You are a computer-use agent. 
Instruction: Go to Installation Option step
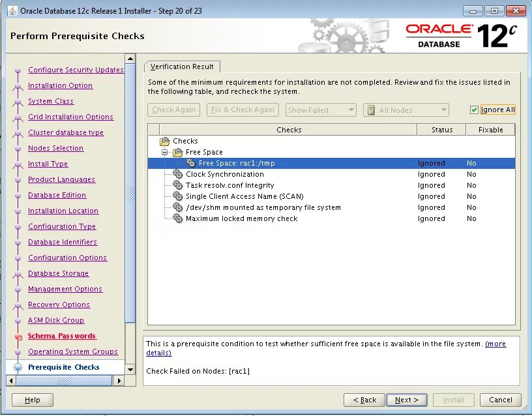coord(60,85)
